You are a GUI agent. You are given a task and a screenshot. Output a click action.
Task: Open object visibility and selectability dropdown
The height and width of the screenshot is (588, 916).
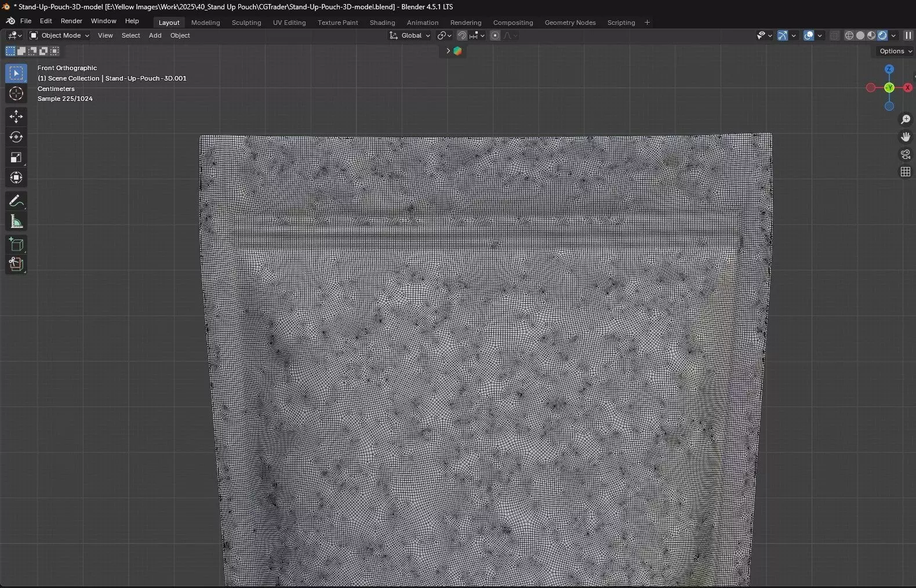coord(764,35)
